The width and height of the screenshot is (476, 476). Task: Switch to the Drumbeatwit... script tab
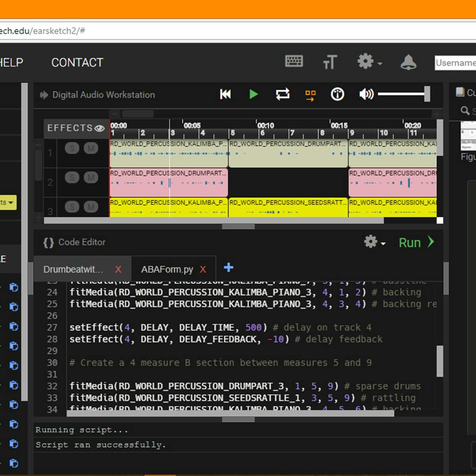[x=73, y=269]
